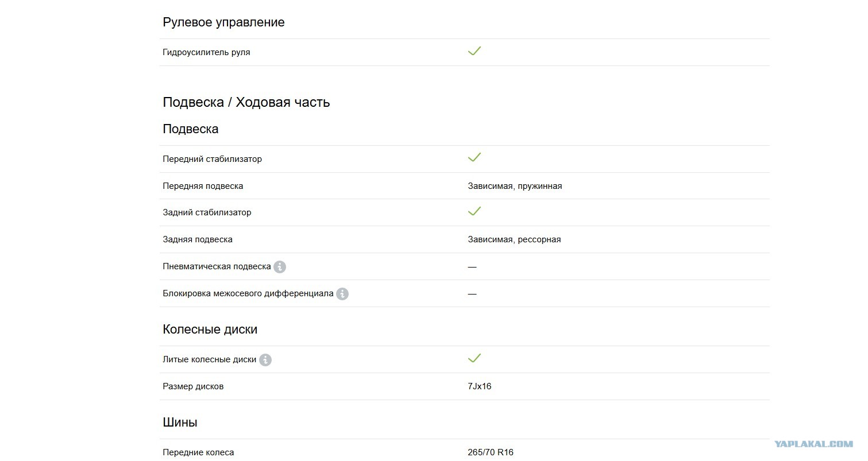Viewport: 868px width, 461px height.
Task: Click the Рулевое управление section heading
Action: point(223,22)
